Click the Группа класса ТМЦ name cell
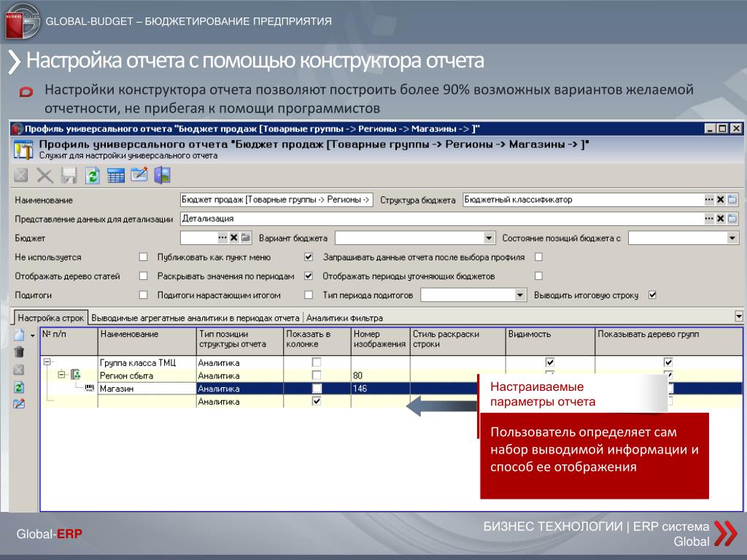 tap(147, 362)
